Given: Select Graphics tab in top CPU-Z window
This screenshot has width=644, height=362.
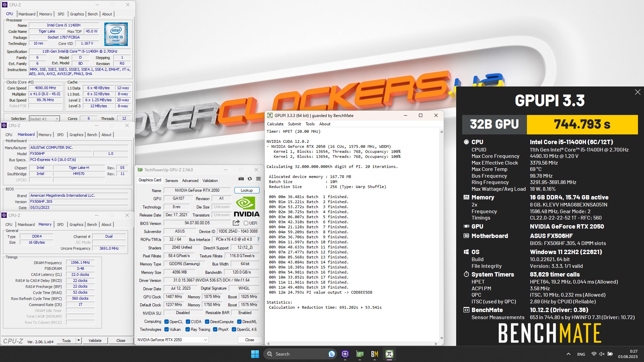Looking at the screenshot, I should click(77, 14).
